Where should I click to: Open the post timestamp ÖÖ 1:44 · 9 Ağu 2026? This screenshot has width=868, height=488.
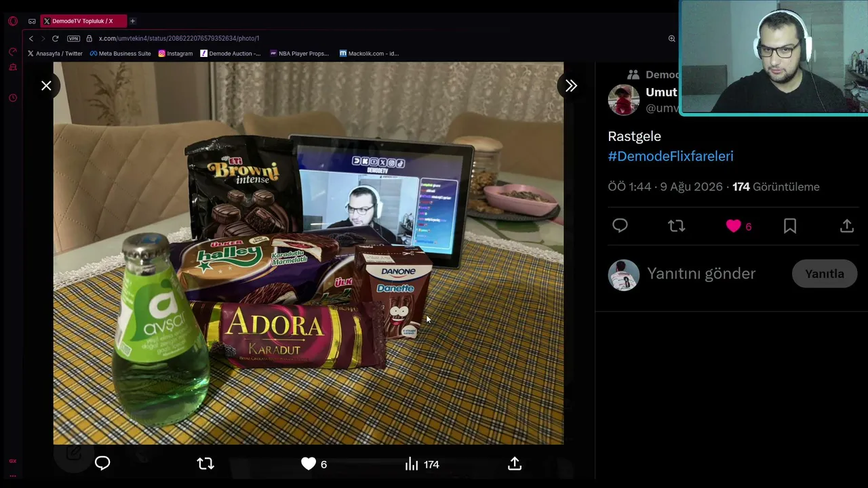[x=665, y=187]
